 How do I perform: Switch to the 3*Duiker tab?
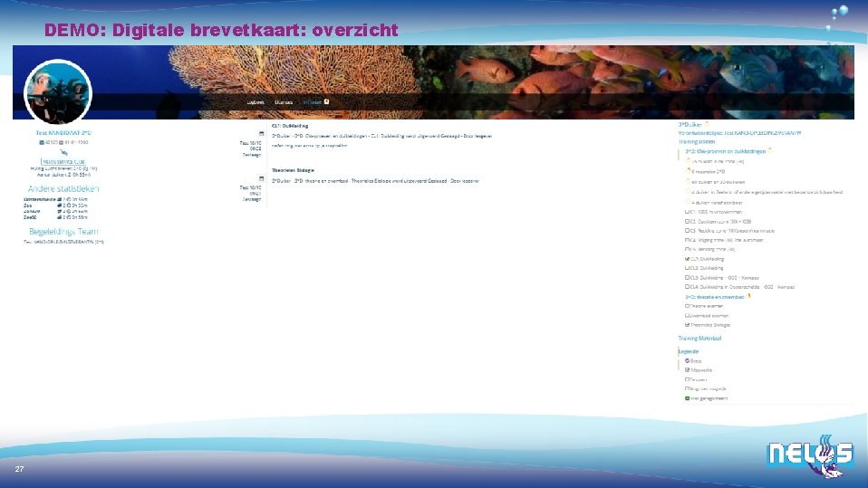click(313, 102)
